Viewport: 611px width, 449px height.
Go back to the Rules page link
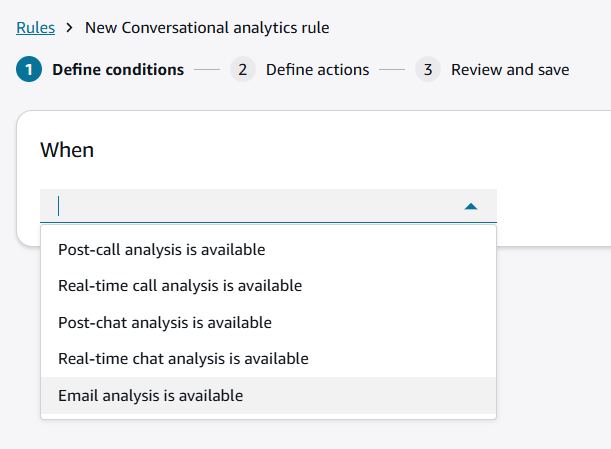[36, 27]
